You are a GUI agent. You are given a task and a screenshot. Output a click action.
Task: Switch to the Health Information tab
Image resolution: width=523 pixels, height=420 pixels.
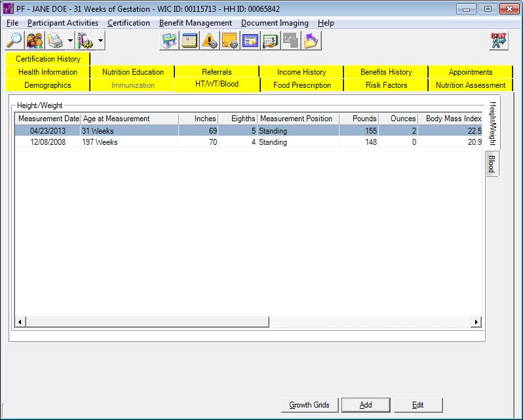point(48,72)
